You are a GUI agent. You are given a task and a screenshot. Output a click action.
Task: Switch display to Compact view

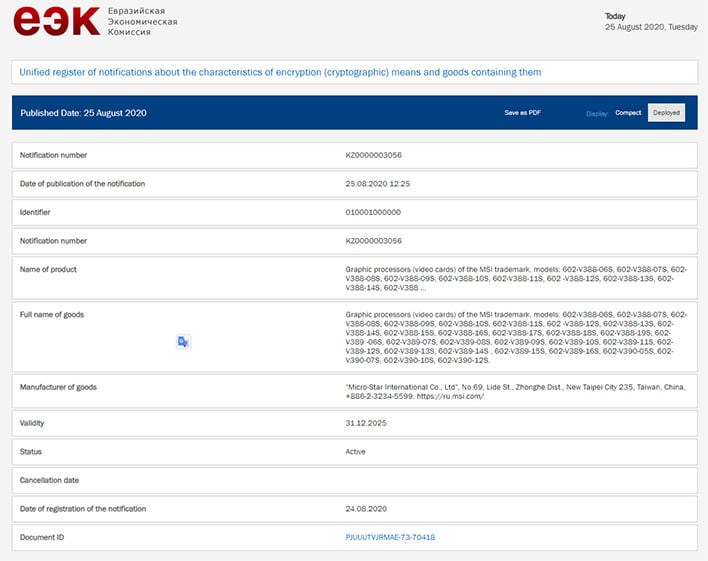[x=628, y=112]
